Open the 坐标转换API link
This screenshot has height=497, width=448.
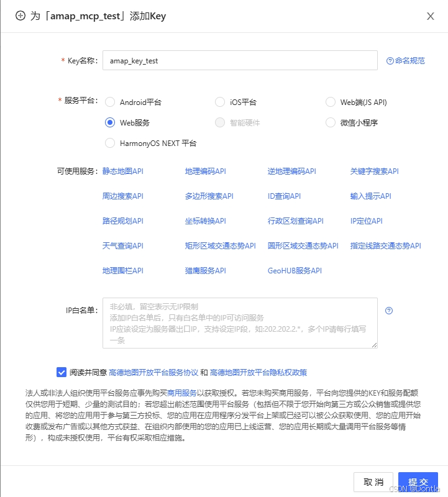point(206,221)
